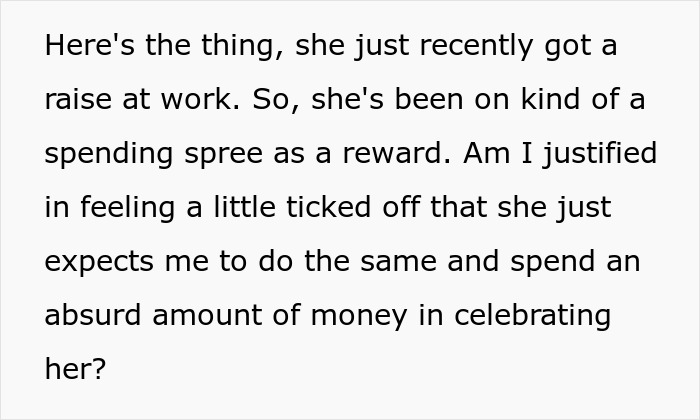Viewport: 700px width, 420px height.
Task: Click the word "kind" in second line
Action: click(x=544, y=101)
